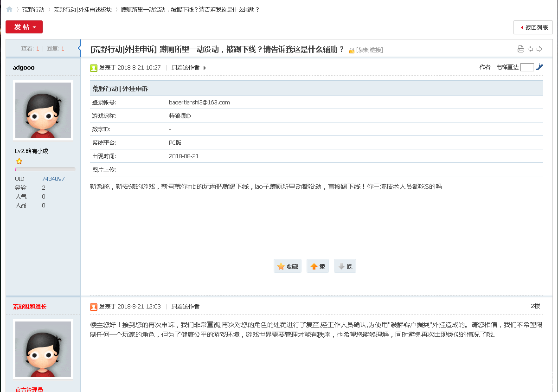Click 只看该作者 on the 2楼 reply

(x=186, y=307)
